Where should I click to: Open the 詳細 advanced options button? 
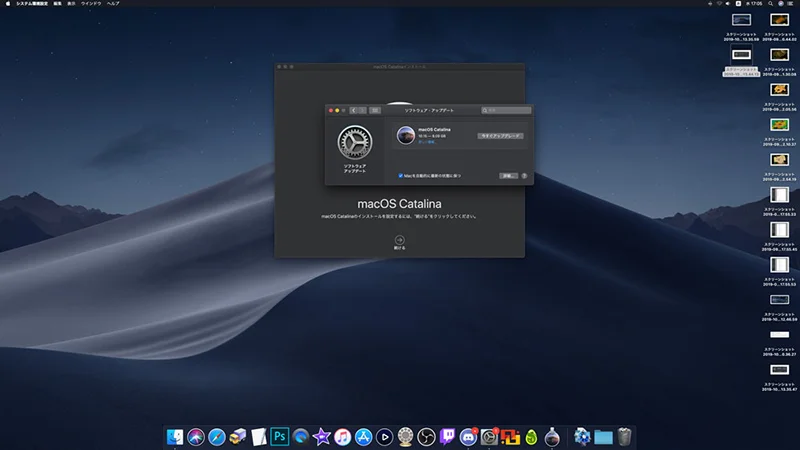(507, 175)
